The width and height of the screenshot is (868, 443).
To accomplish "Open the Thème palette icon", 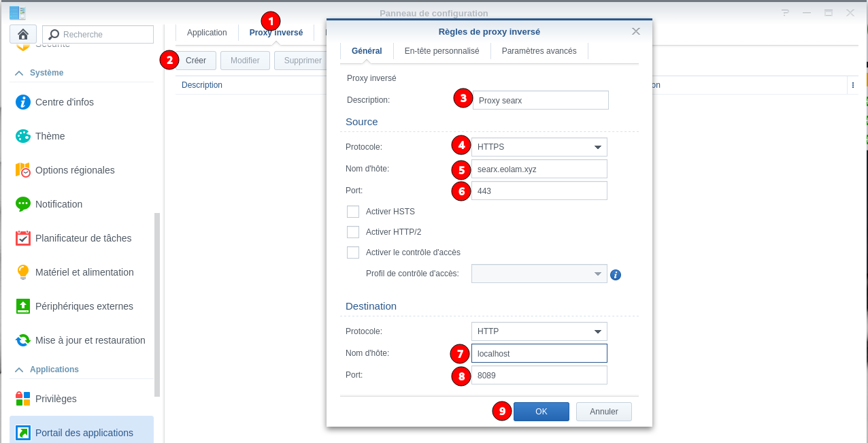I will click(x=23, y=136).
